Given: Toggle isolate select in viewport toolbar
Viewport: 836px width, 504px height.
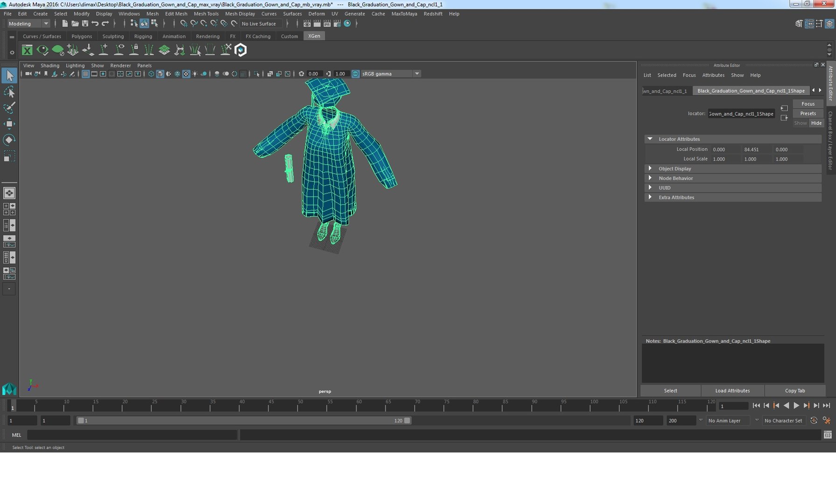Looking at the screenshot, I should click(257, 74).
